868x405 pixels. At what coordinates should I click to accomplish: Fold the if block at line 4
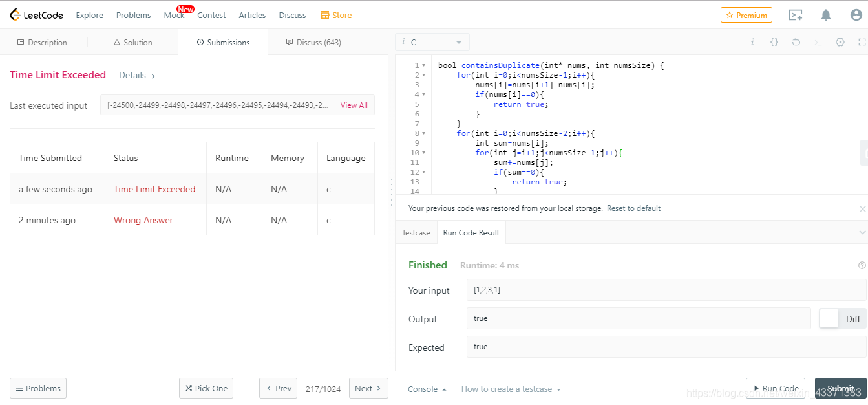click(x=423, y=94)
